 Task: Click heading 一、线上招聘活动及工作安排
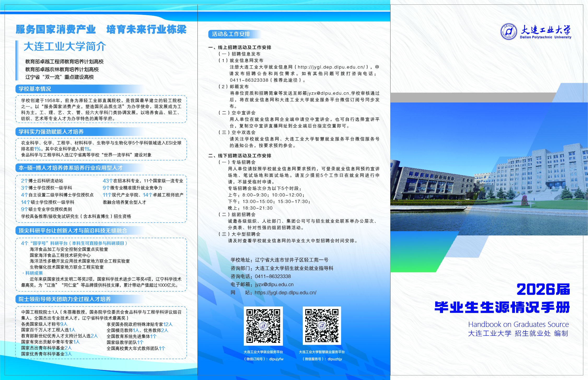240,47
